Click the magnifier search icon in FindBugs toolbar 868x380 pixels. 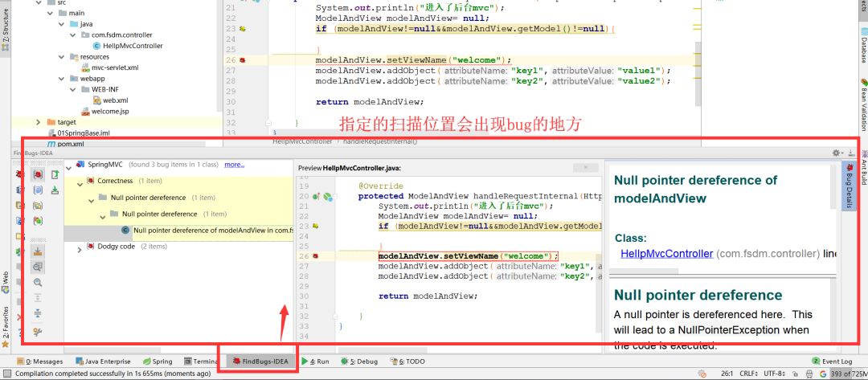(38, 283)
